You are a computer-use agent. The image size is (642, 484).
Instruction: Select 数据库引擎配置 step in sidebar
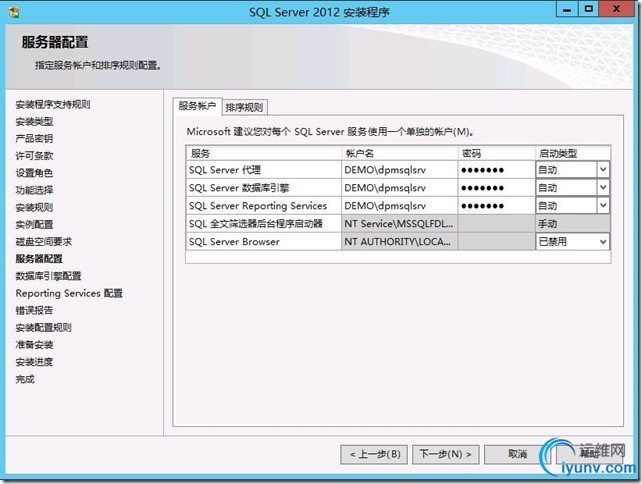coord(48,276)
